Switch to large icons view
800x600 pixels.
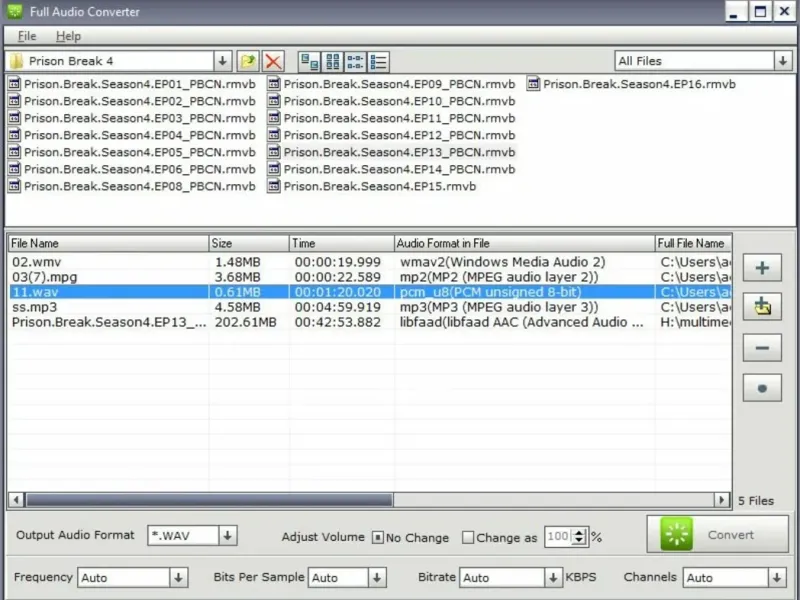309,62
